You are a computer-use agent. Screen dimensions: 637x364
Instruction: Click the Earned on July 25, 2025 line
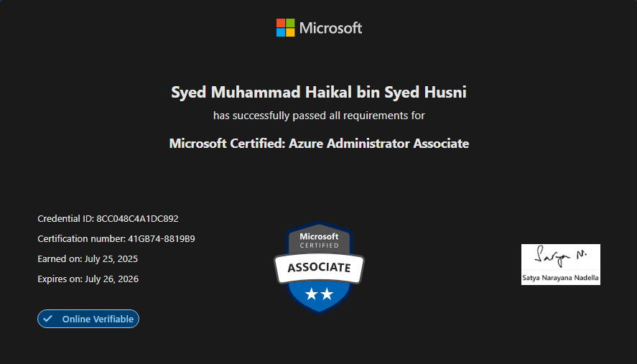pyautogui.click(x=88, y=258)
